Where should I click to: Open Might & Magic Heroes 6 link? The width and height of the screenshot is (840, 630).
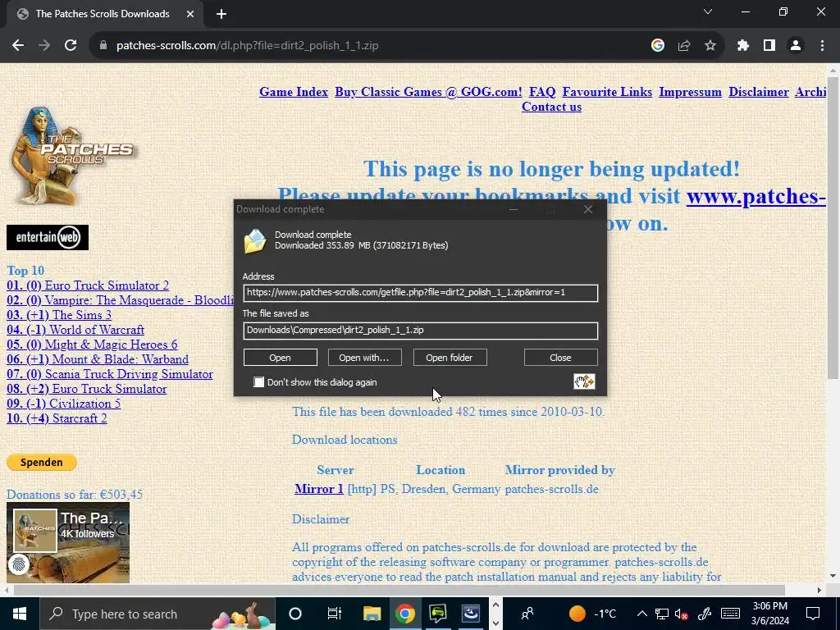click(x=92, y=345)
